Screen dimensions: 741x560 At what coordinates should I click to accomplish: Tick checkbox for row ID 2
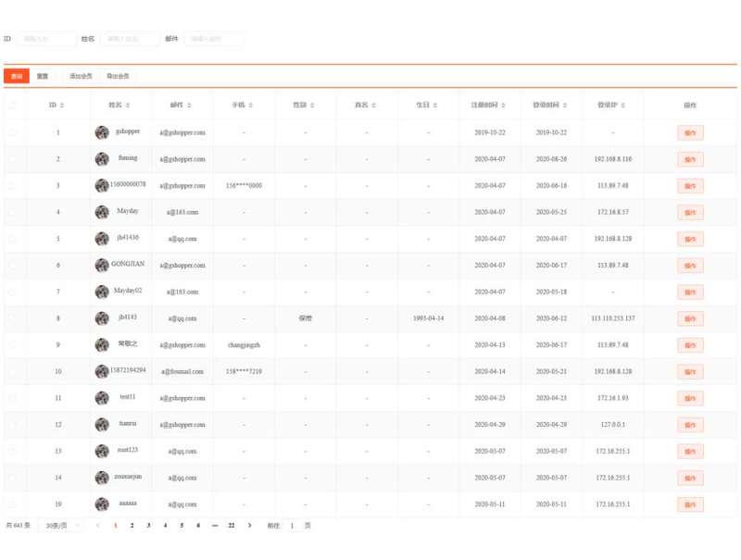click(12, 159)
